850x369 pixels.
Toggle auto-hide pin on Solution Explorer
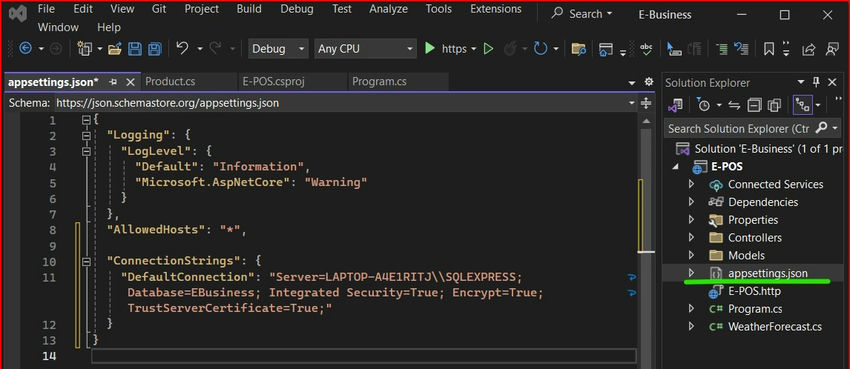[x=816, y=82]
